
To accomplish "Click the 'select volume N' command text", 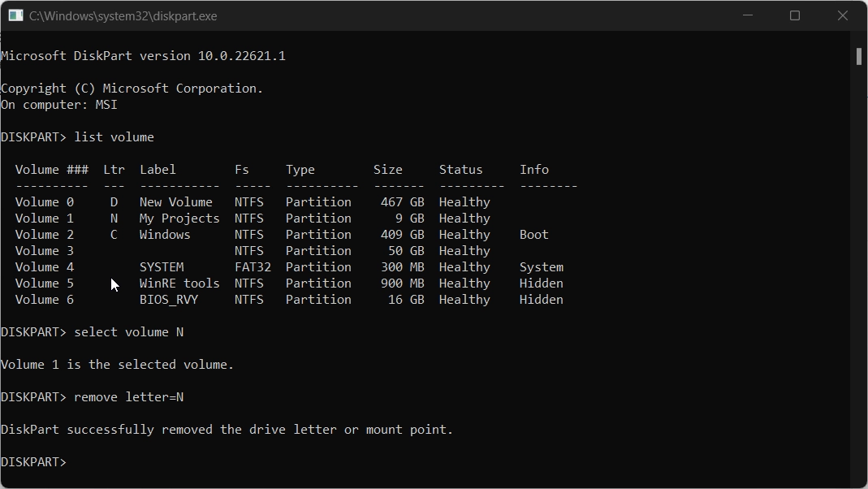I will point(129,332).
